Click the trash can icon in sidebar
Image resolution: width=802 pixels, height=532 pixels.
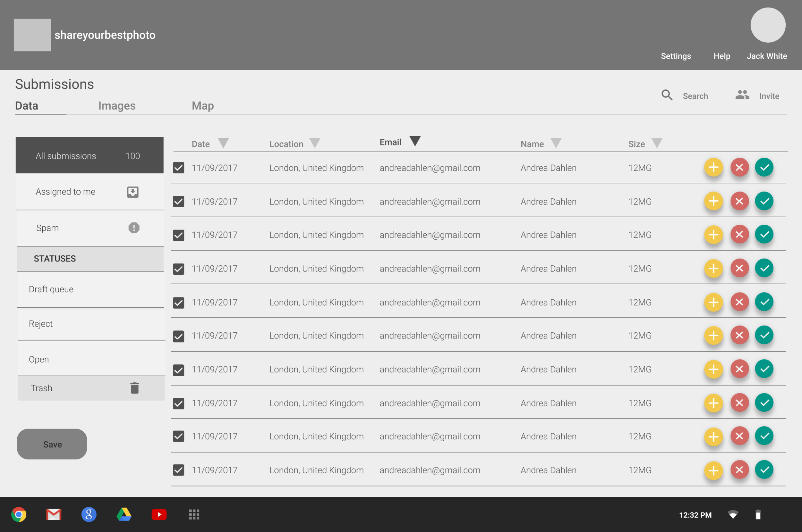coord(134,388)
